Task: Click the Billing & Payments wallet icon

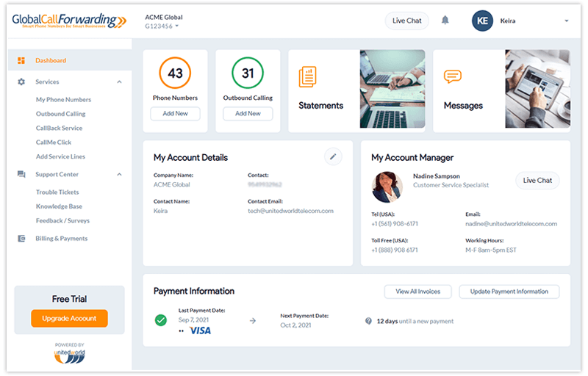Action: point(21,239)
